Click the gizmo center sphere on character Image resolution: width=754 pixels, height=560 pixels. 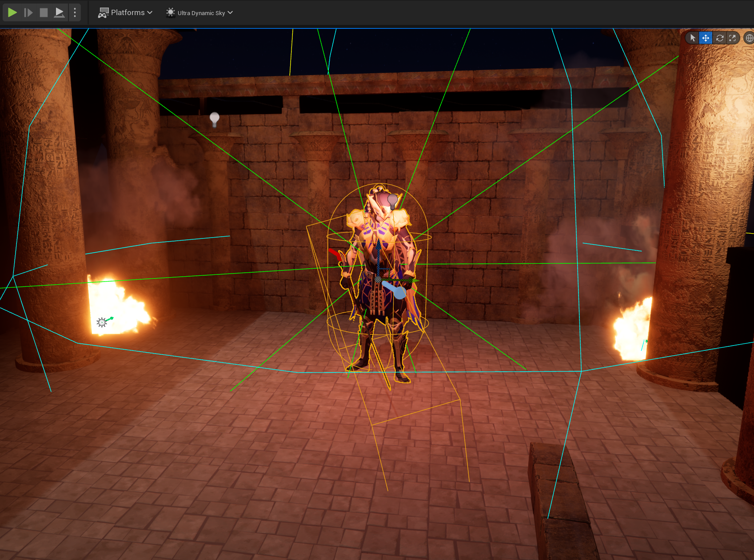click(378, 279)
